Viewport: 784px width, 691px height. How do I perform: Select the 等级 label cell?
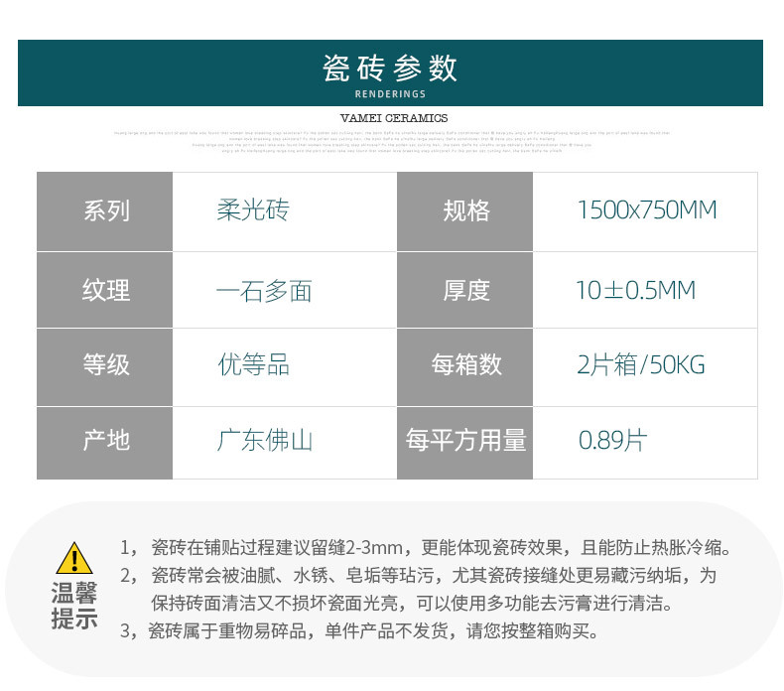[x=104, y=367]
